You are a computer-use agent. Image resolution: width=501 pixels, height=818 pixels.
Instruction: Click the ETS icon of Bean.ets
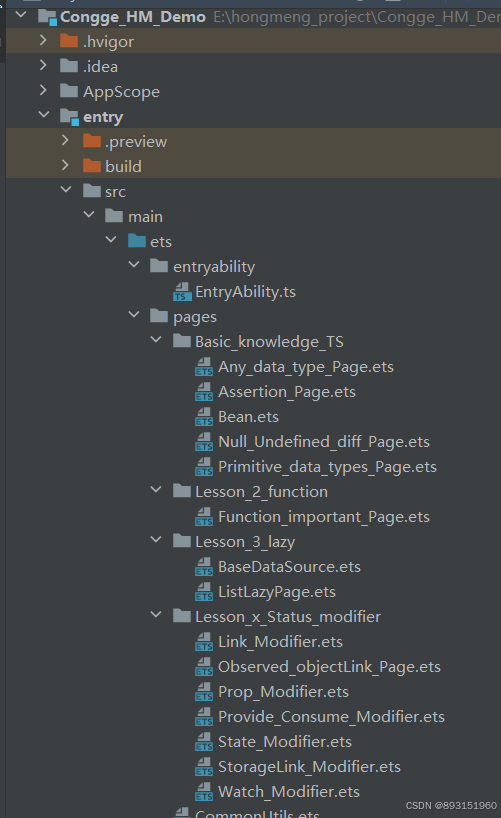[204, 417]
